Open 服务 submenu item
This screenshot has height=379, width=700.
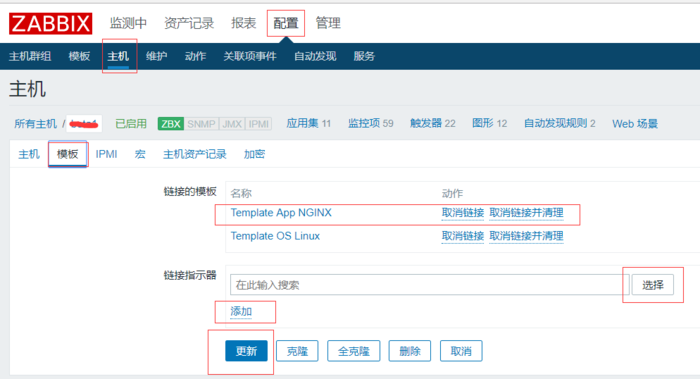coord(364,56)
